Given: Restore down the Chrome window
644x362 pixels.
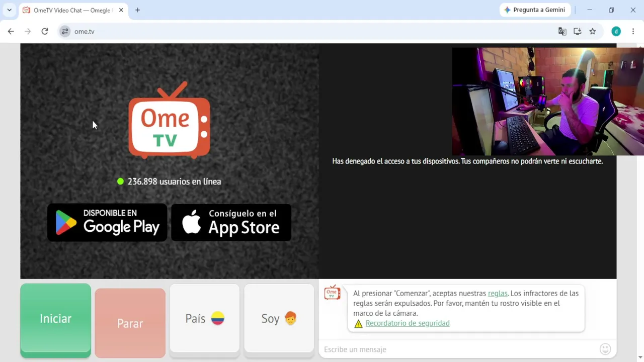Looking at the screenshot, I should pos(611,10).
